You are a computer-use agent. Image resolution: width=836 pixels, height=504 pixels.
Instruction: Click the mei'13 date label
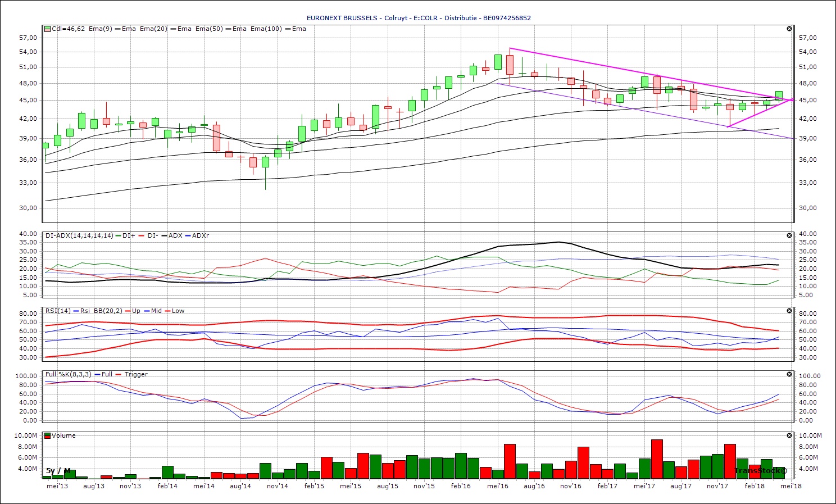click(x=57, y=486)
